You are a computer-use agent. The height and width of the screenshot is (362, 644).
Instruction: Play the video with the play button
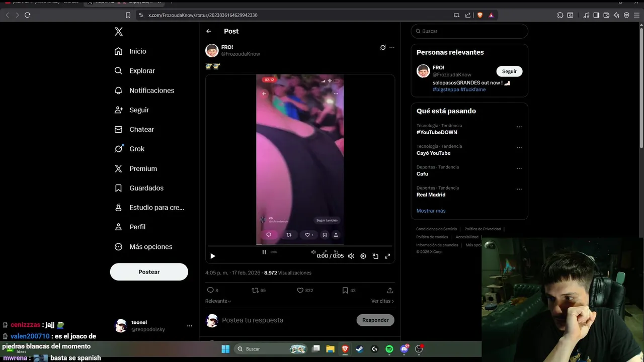pos(213,256)
